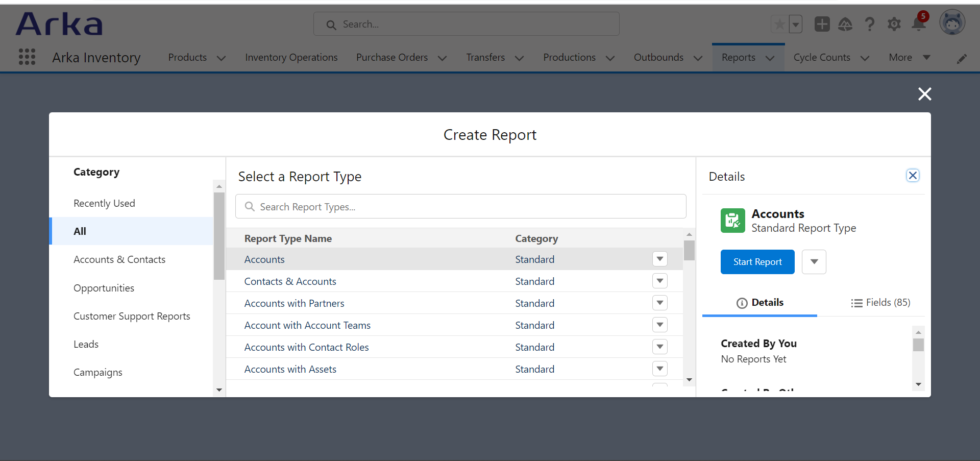Click the favorites star icon

pos(779,24)
